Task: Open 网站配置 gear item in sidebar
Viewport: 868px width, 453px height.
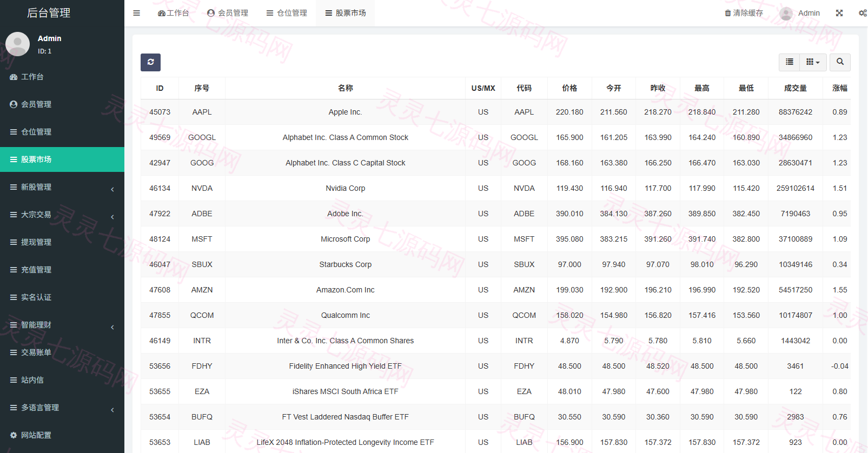Action: 62,435
